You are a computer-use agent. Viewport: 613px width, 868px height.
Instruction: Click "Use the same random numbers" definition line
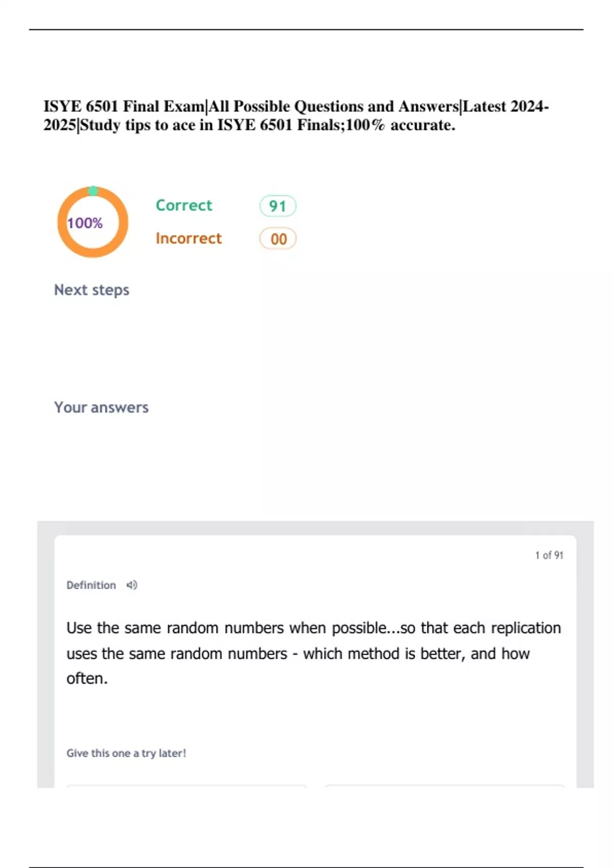coord(175,628)
